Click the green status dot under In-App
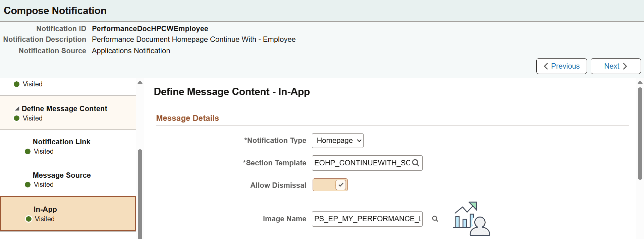 29,219
